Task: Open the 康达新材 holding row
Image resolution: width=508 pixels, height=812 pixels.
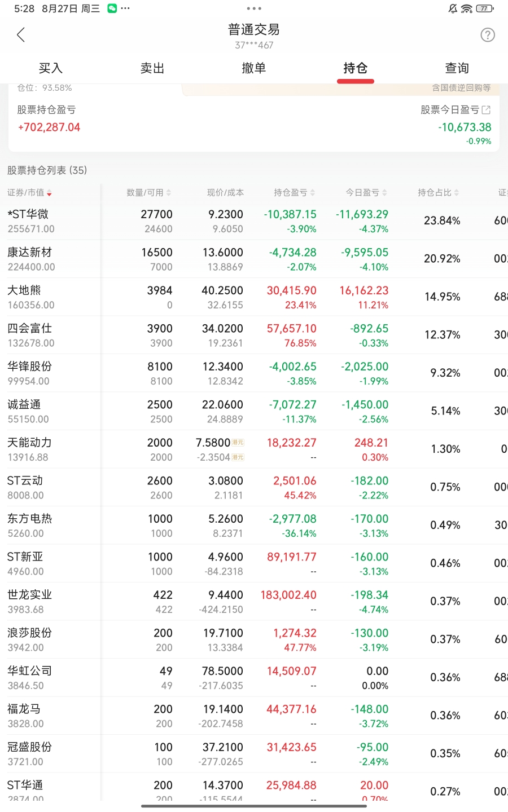Action: click(254, 259)
